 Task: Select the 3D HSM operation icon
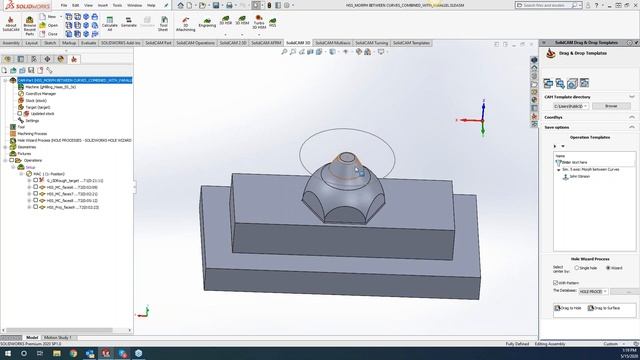[x=242, y=21]
